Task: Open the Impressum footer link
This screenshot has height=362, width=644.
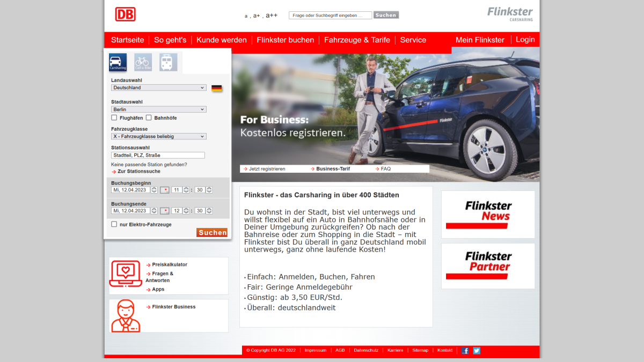Action: point(316,350)
